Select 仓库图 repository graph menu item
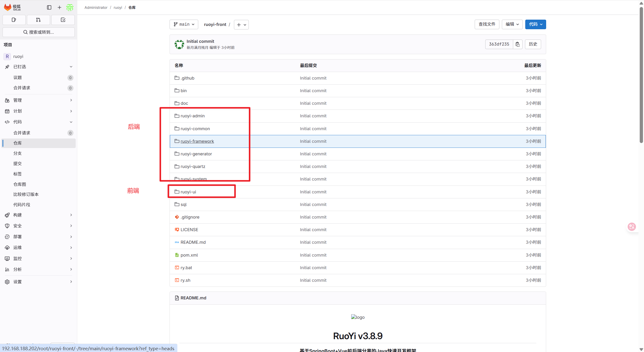The image size is (644, 352). [20, 184]
